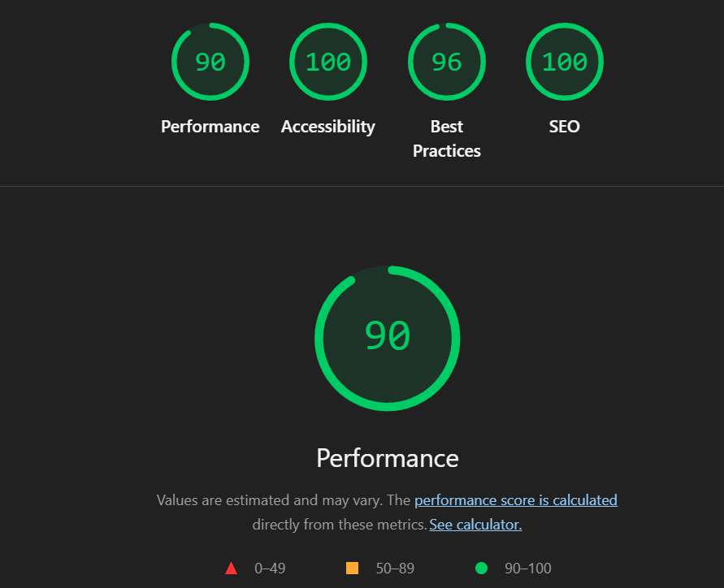Click the green circle legend icon

tap(481, 569)
